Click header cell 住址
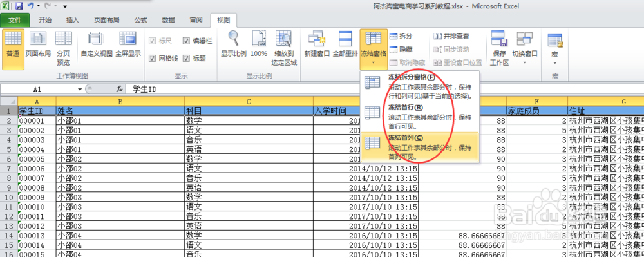Screen dimensions: 644x257 point(606,111)
